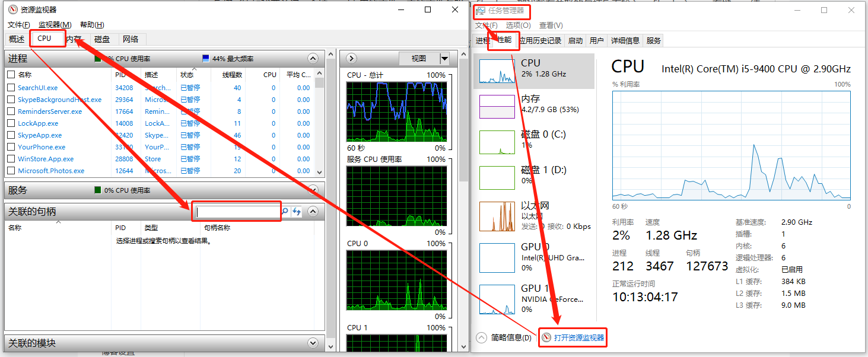
Task: Open the 视图 dropdown arrow
Action: click(x=444, y=58)
